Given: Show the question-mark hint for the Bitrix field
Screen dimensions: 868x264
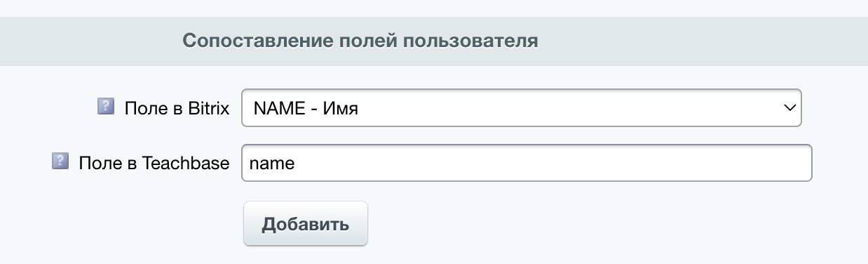Looking at the screenshot, I should (x=105, y=107).
